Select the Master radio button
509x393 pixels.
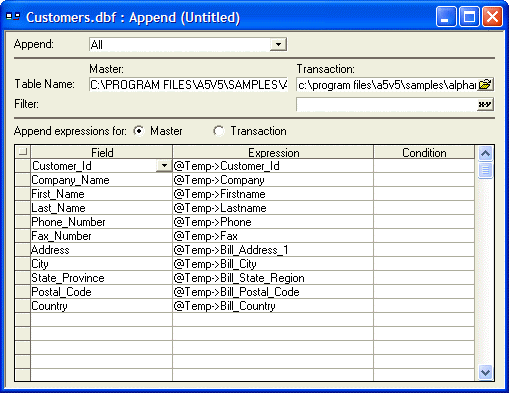[x=139, y=131]
